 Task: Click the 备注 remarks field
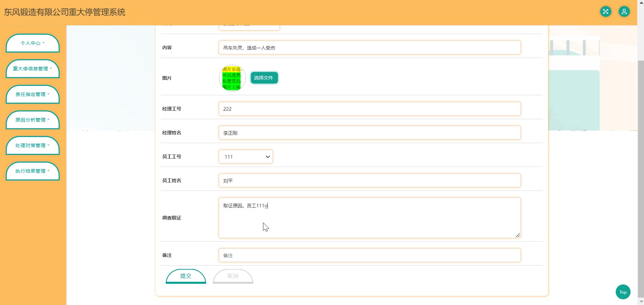(369, 255)
